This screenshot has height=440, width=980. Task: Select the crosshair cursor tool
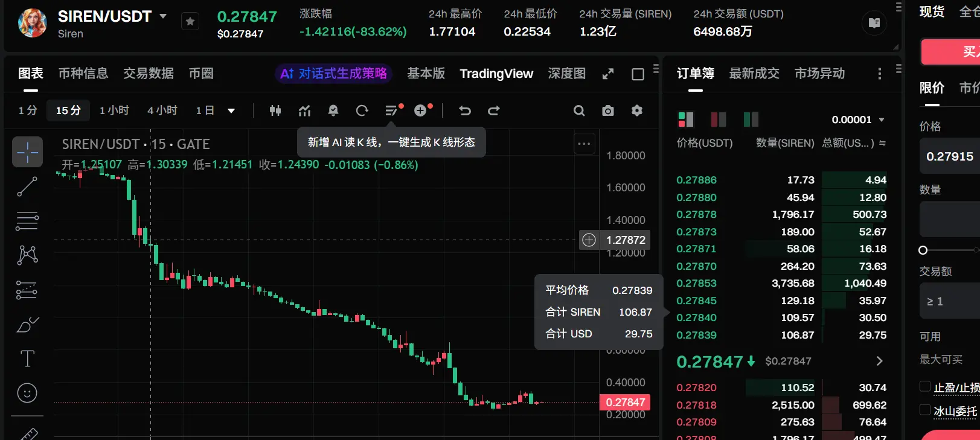point(27,151)
